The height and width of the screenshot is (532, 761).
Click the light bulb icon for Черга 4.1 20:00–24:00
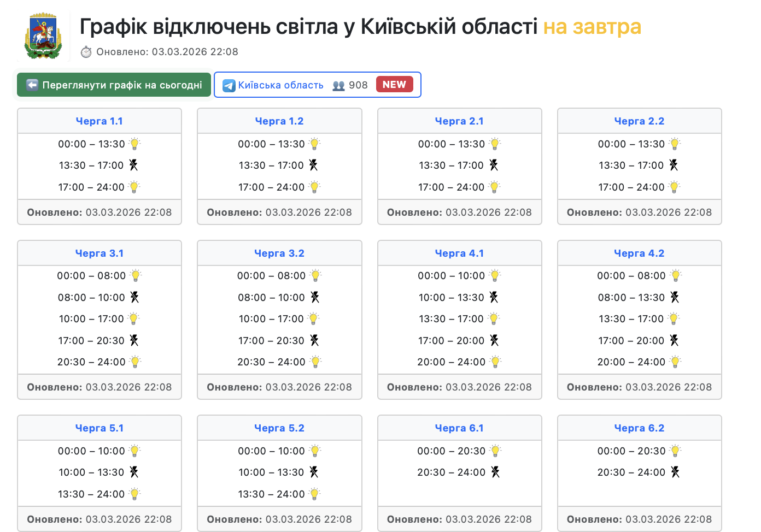tap(495, 362)
